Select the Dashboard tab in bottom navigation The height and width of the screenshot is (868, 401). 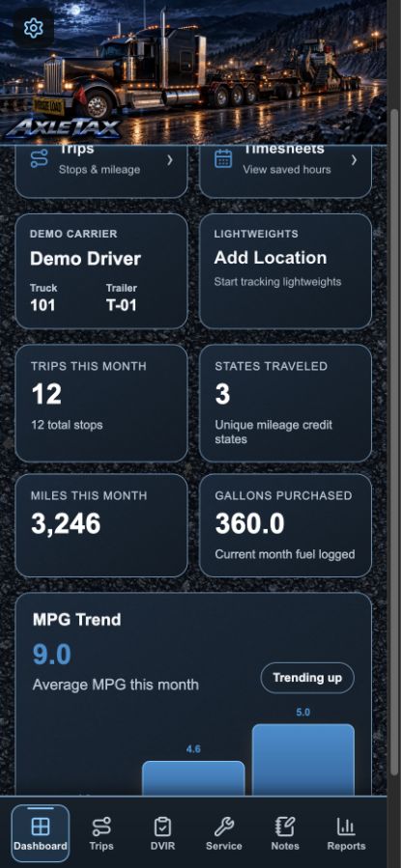click(x=41, y=833)
